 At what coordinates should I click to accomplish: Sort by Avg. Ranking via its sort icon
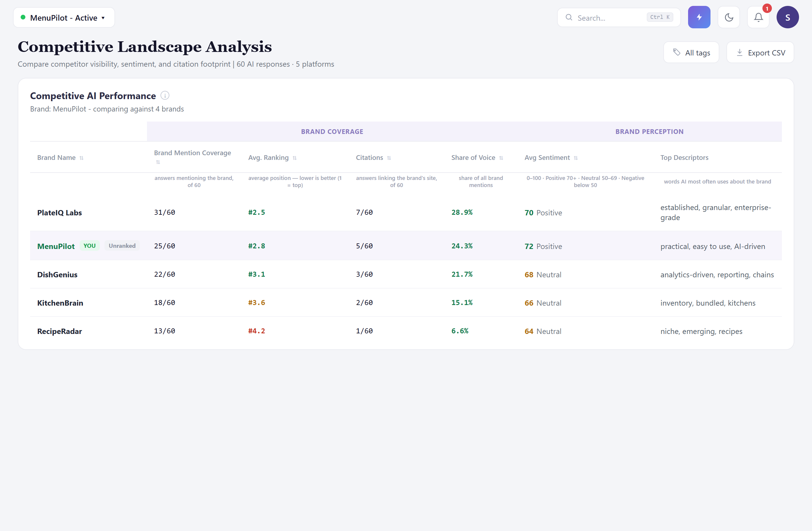click(x=295, y=158)
